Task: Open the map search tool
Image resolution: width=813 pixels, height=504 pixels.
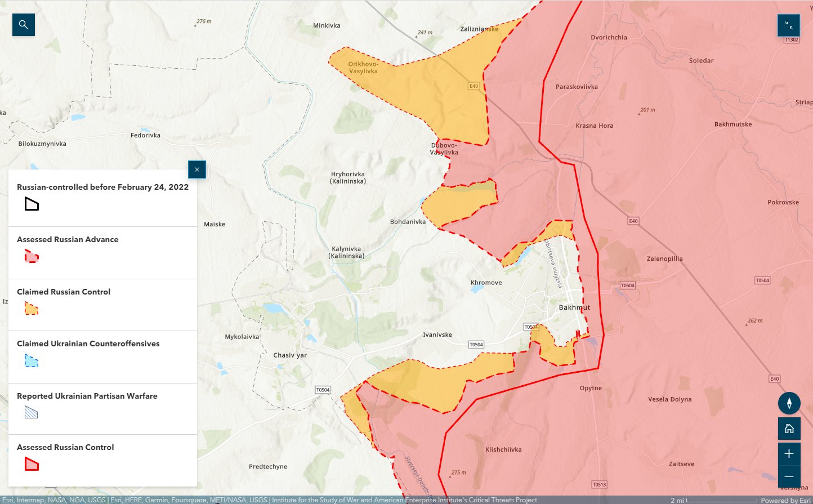Action: [24, 25]
